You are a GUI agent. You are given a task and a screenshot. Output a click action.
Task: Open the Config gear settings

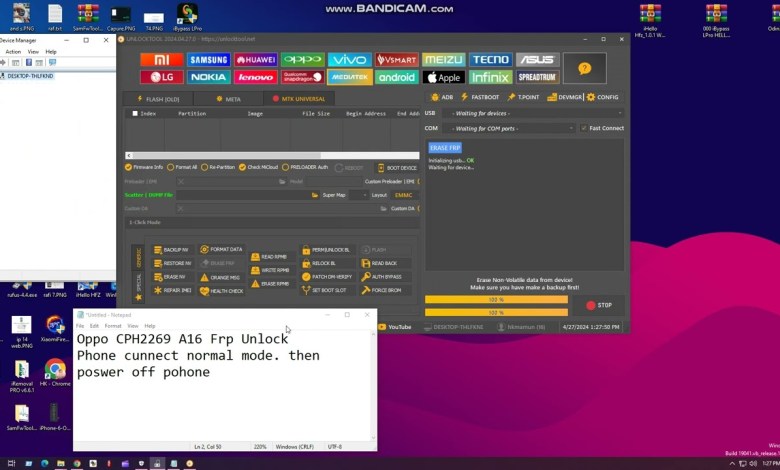pyautogui.click(x=603, y=97)
